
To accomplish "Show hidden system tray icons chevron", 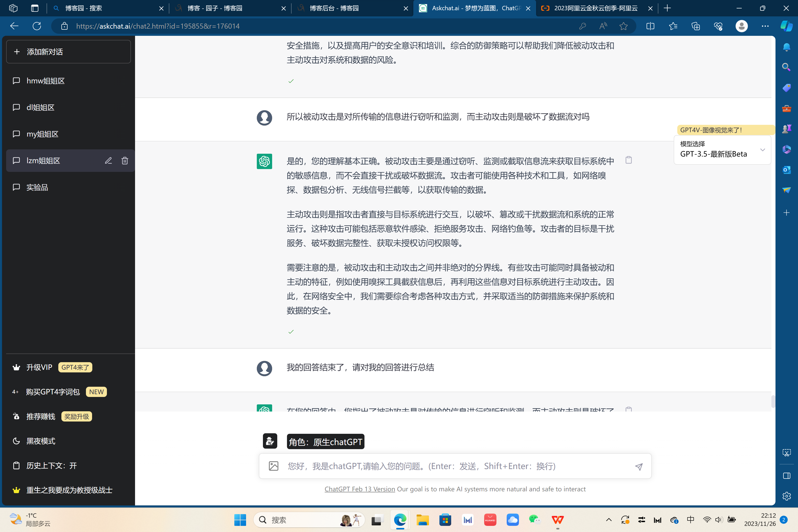I will [609, 520].
